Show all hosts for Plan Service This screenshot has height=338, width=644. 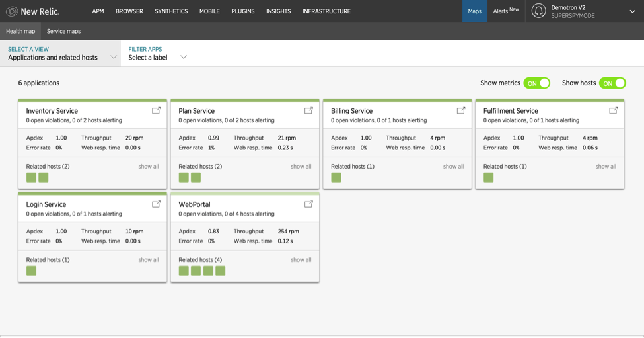(x=301, y=167)
